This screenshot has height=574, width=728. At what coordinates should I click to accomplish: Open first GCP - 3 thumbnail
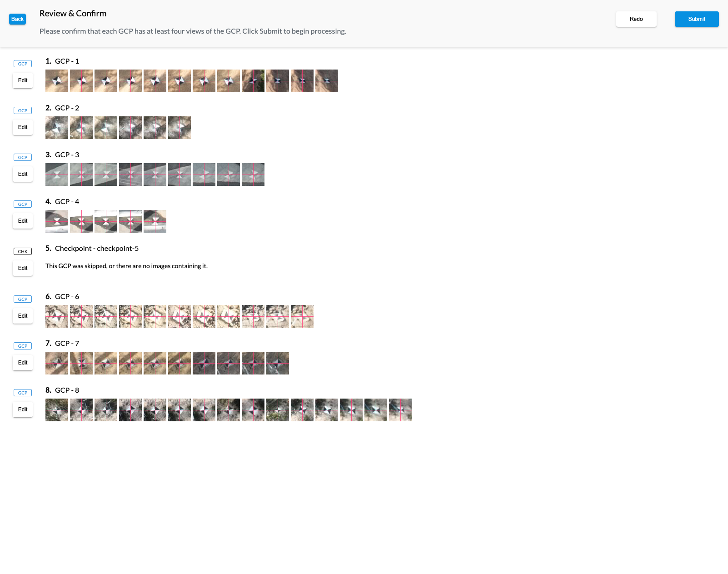tap(57, 175)
